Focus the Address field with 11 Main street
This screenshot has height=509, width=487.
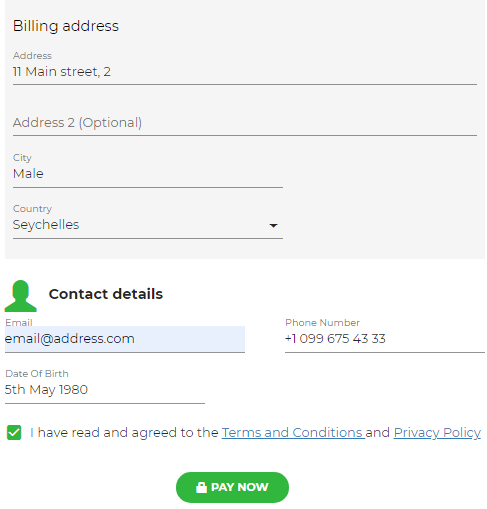[x=245, y=72]
